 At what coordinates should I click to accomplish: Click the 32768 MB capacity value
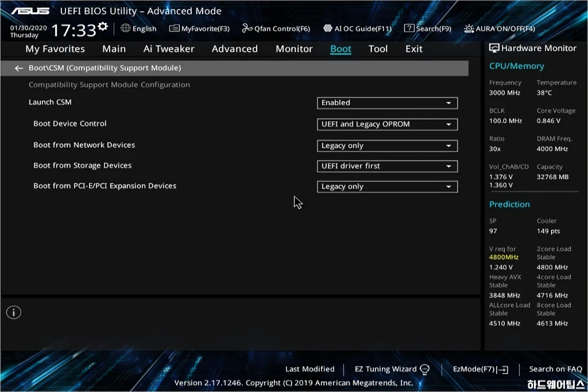[552, 177]
